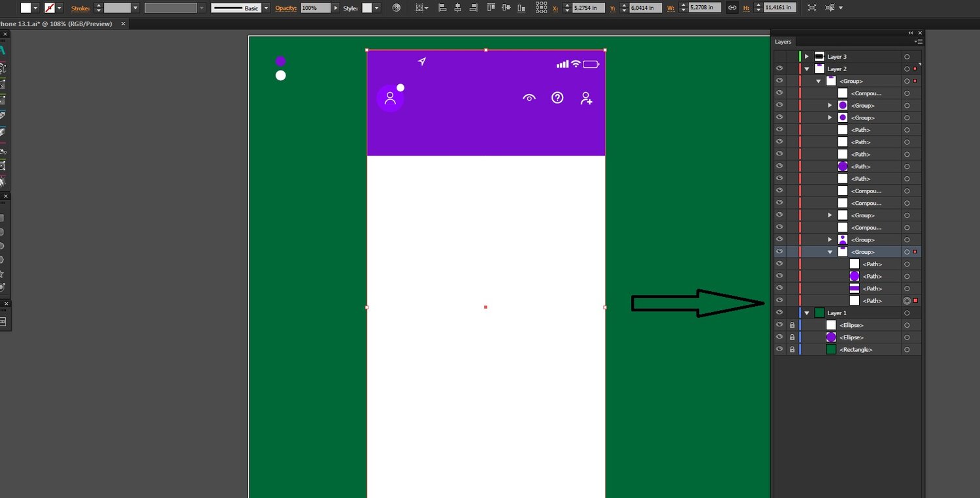Click the target circle of Layer 1
The image size is (980, 498).
pos(907,313)
